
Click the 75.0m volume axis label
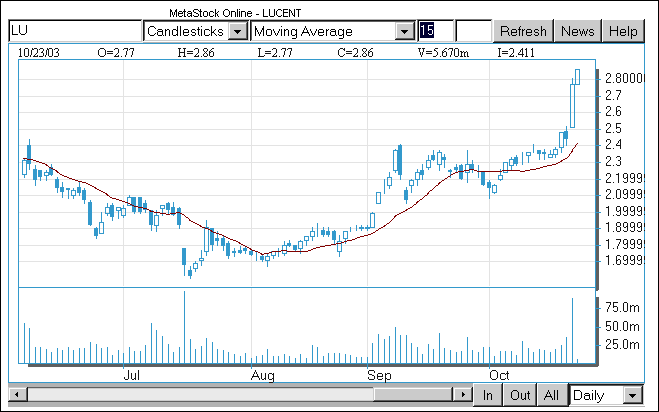[622, 308]
